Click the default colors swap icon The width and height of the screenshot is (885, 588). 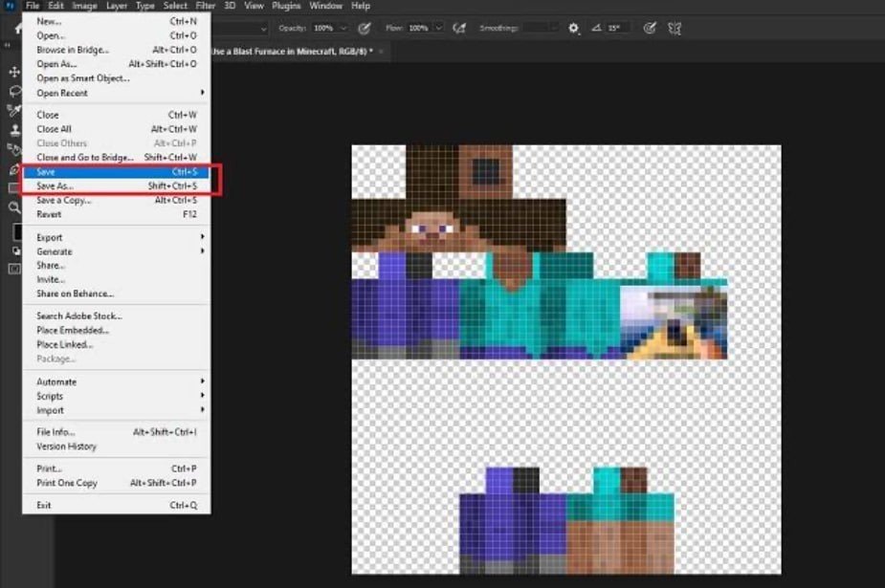point(17,250)
